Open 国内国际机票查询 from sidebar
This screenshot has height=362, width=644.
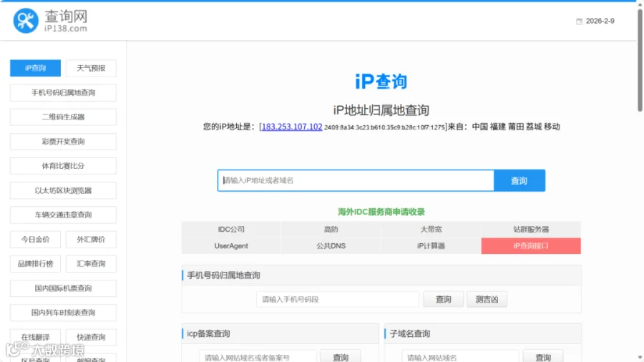point(63,288)
